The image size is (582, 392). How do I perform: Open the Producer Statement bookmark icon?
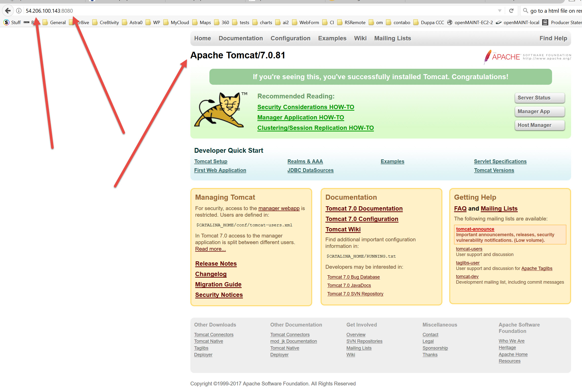(545, 22)
